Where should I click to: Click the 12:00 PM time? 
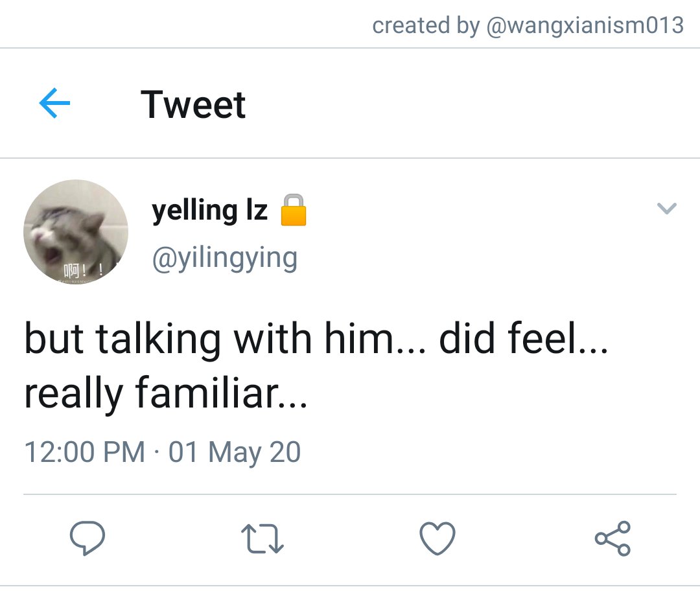pos(84,452)
